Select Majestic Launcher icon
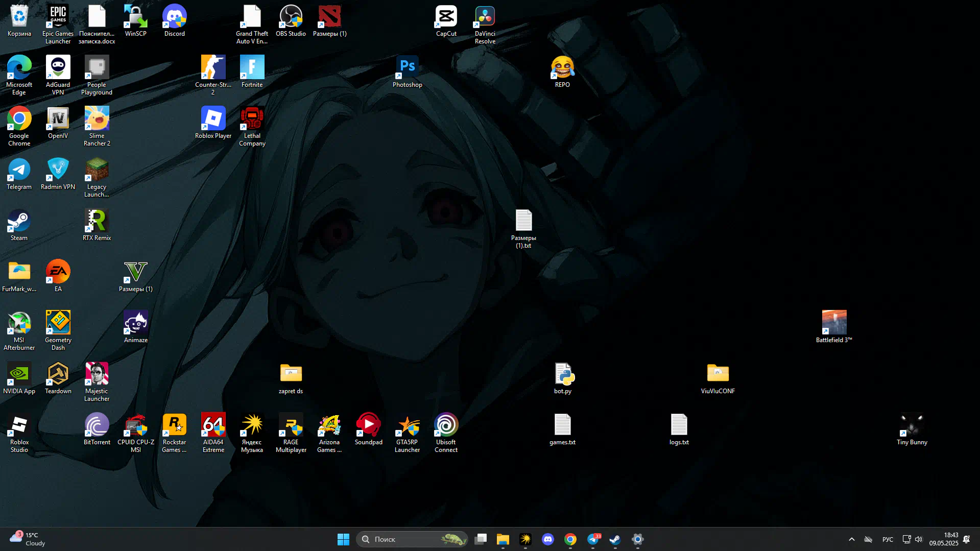Screen dimensions: 980x551 (97, 382)
